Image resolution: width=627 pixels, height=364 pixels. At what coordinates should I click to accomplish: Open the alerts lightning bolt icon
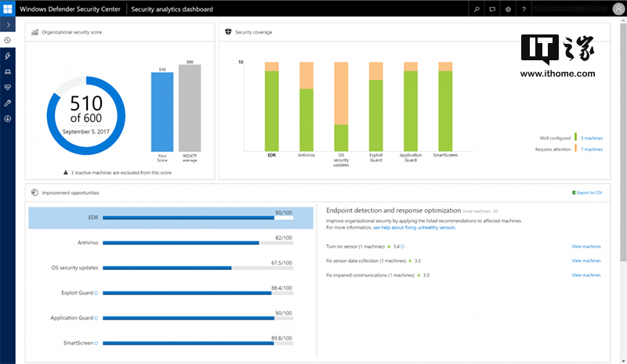(x=7, y=56)
